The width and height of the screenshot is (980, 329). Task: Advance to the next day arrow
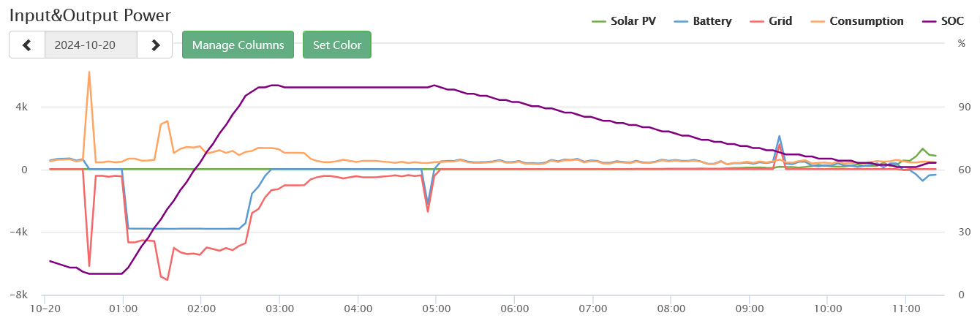coord(155,45)
